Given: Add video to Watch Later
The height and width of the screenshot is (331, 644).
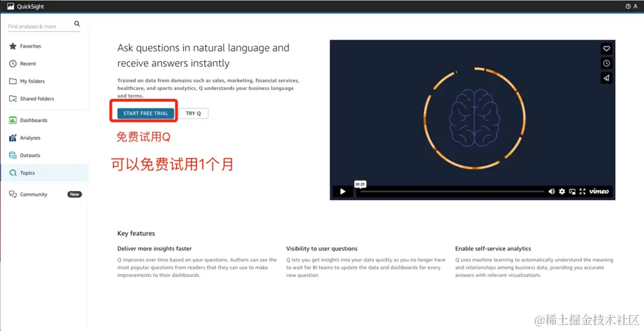Looking at the screenshot, I should [606, 63].
